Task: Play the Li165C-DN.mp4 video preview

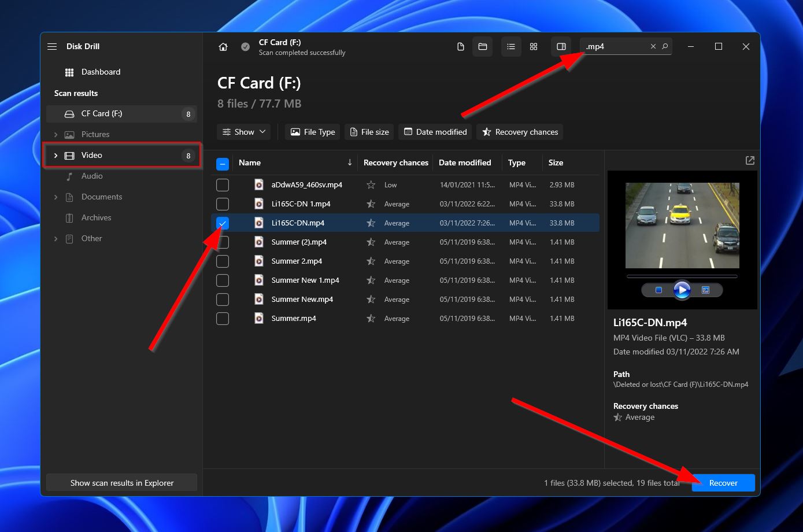Action: (682, 290)
